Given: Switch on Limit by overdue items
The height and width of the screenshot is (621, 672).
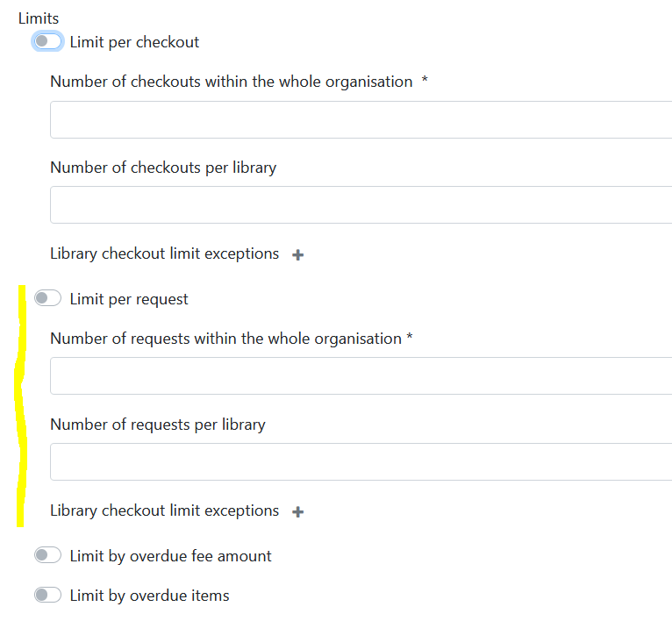Looking at the screenshot, I should pyautogui.click(x=48, y=596).
